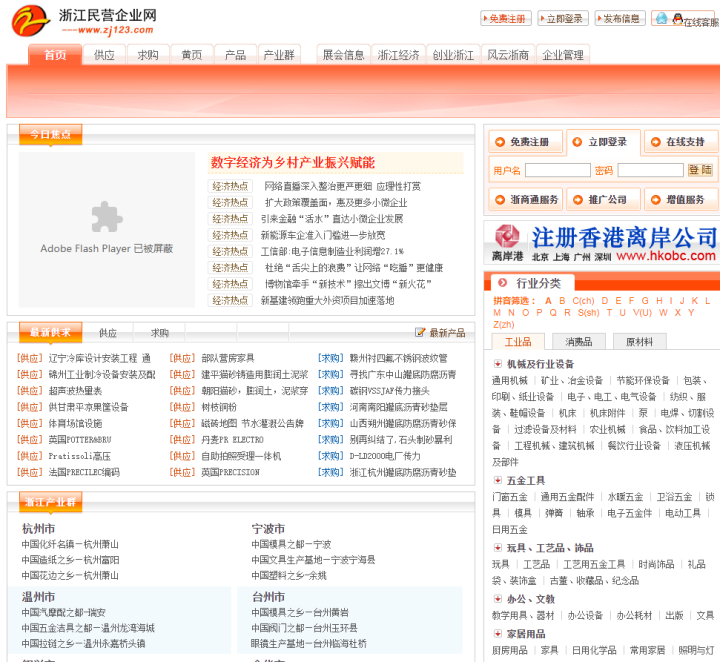Click the arrow icon beside 行业分类 heading
The width and height of the screenshot is (720, 662).
[503, 283]
